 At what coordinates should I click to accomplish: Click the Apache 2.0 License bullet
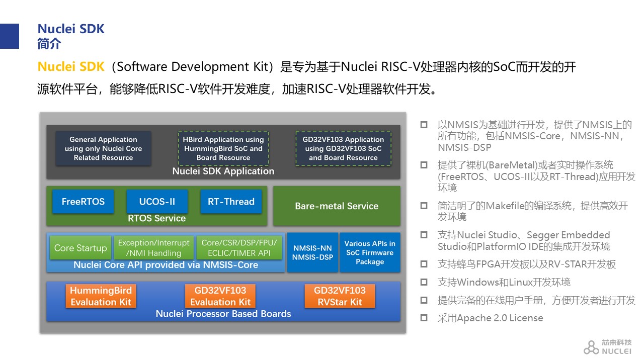pyautogui.click(x=491, y=318)
